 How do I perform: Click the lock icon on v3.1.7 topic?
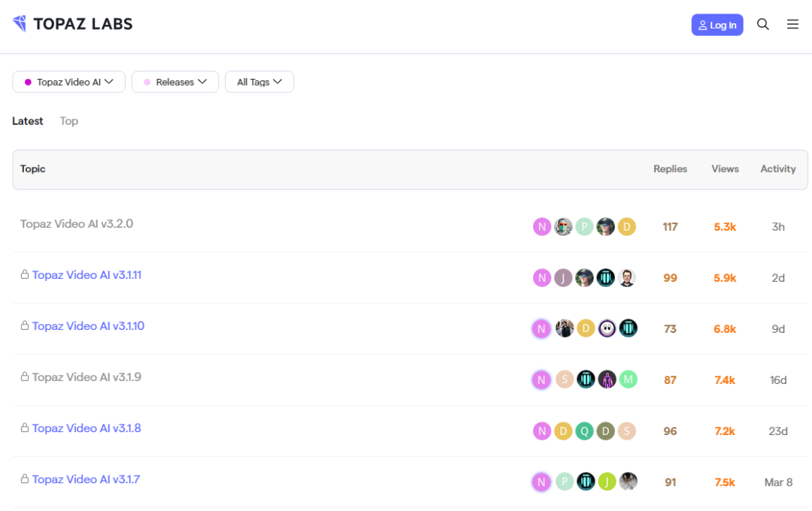pos(24,479)
